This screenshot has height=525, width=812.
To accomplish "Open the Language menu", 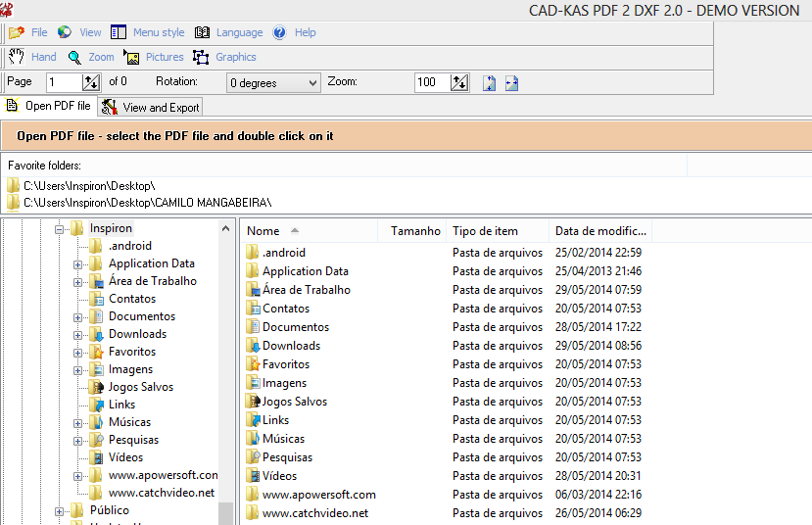I will point(239,32).
